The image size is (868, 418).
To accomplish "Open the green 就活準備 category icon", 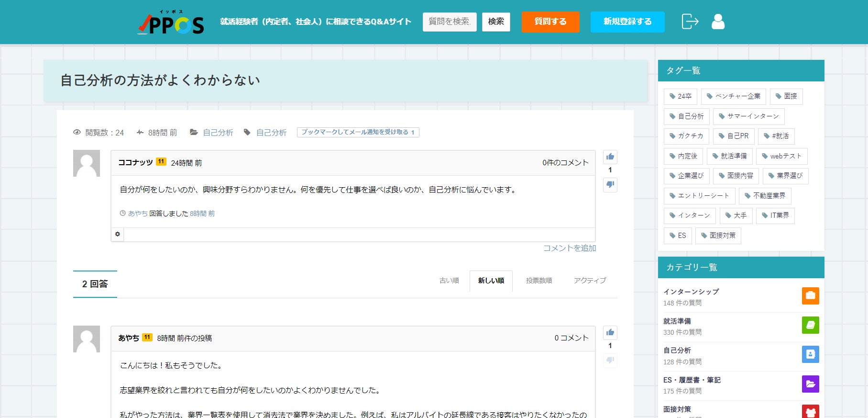I will point(810,325).
